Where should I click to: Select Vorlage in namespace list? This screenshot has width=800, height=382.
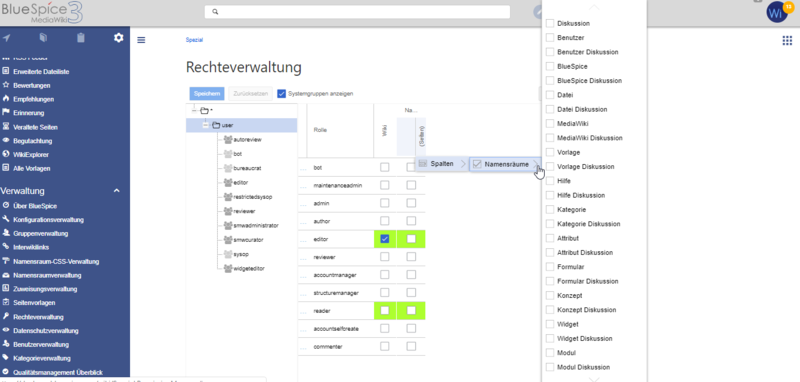[x=568, y=152]
